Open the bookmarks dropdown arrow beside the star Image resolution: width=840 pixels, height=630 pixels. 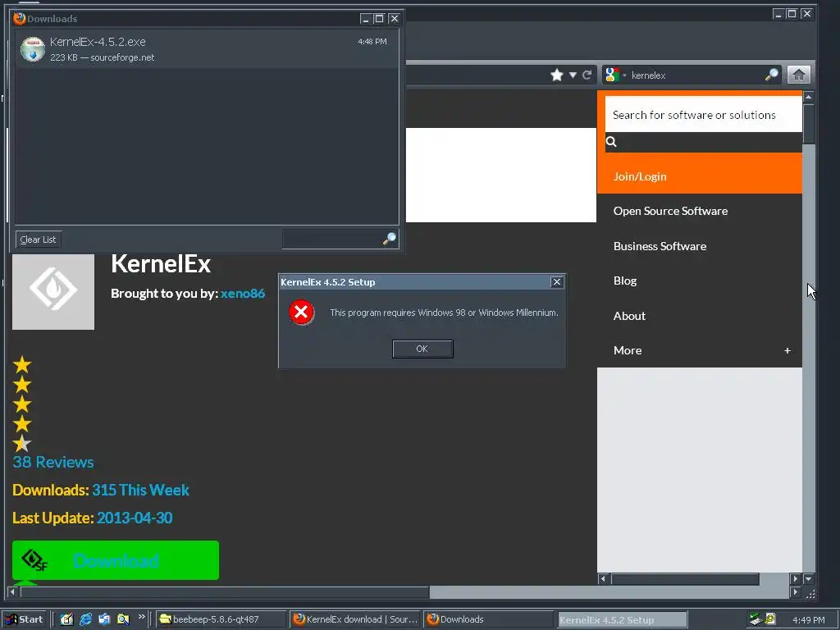tap(573, 75)
